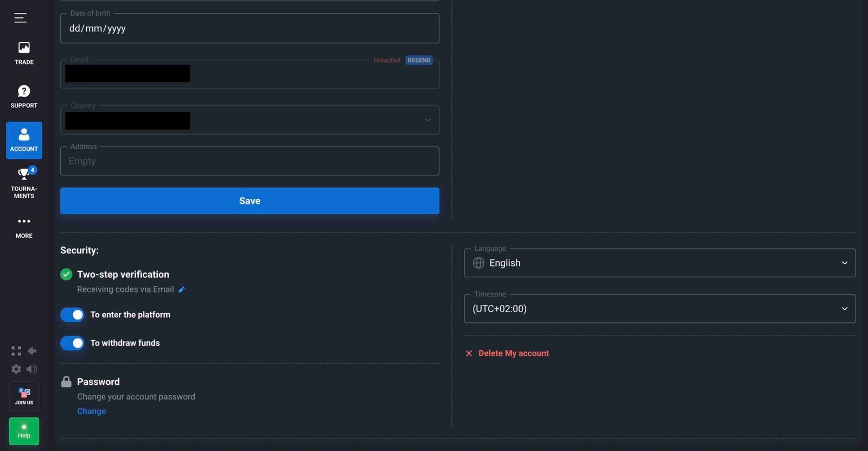868x451 pixels.
Task: Toggle two-step for entering the platform
Action: (x=72, y=315)
